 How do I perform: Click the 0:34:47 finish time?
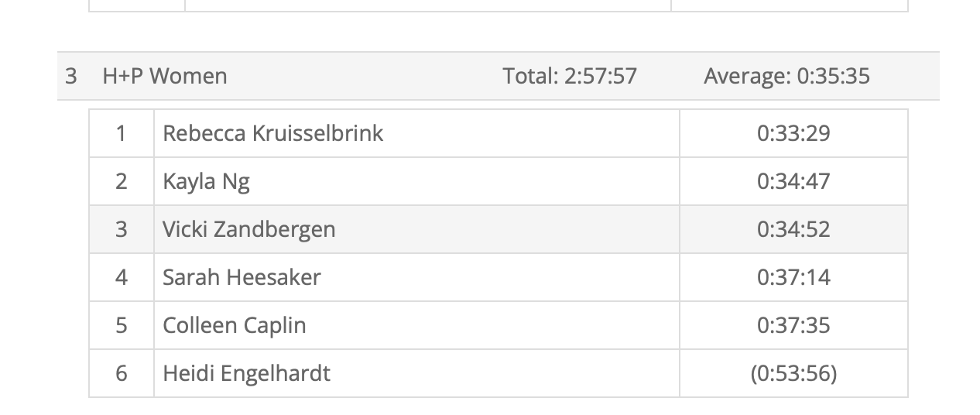793,181
